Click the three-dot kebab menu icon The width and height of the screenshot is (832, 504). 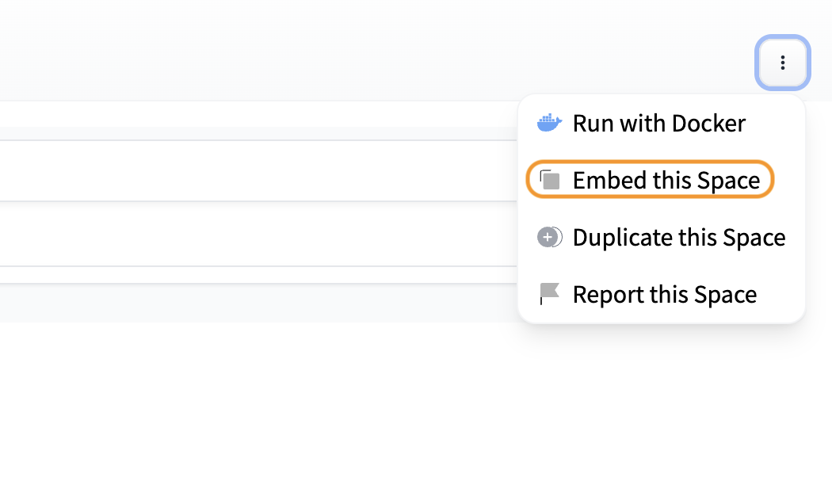[x=783, y=63]
